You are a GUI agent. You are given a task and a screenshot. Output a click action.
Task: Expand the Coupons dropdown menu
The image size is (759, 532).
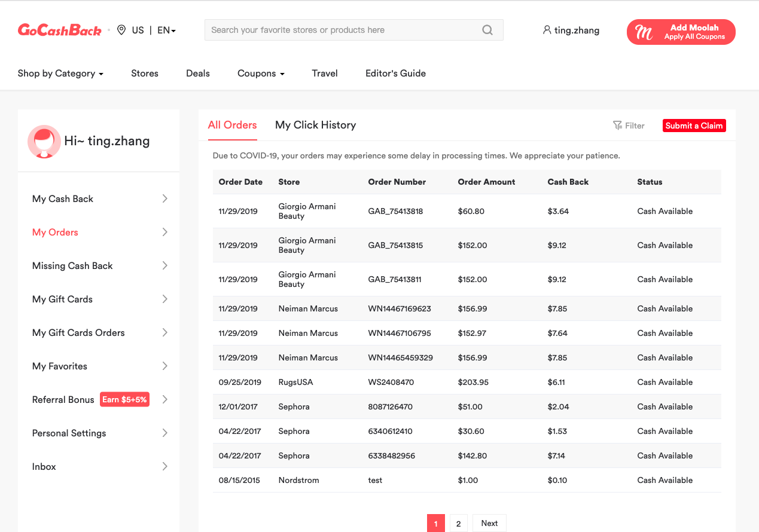[261, 74]
